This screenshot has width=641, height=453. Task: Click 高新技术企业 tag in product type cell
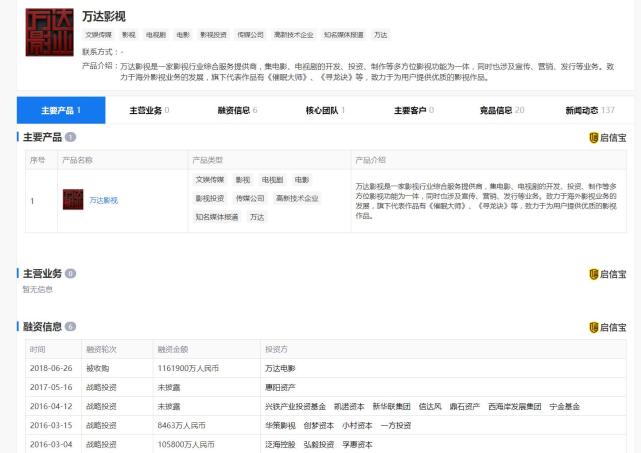pyautogui.click(x=297, y=198)
